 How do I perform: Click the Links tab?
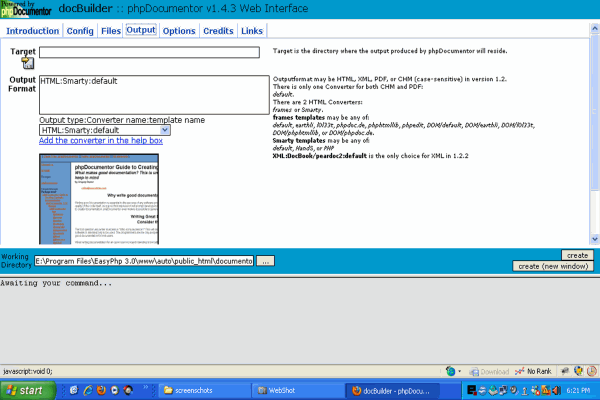pyautogui.click(x=253, y=31)
